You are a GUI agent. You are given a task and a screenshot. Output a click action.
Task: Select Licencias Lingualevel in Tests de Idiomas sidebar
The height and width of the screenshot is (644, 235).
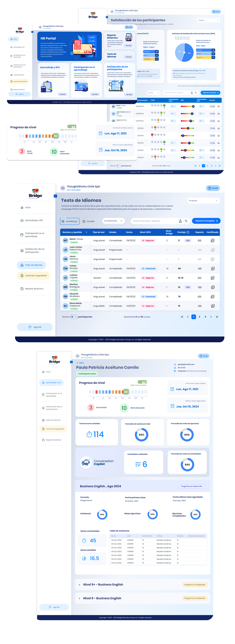[33, 275]
